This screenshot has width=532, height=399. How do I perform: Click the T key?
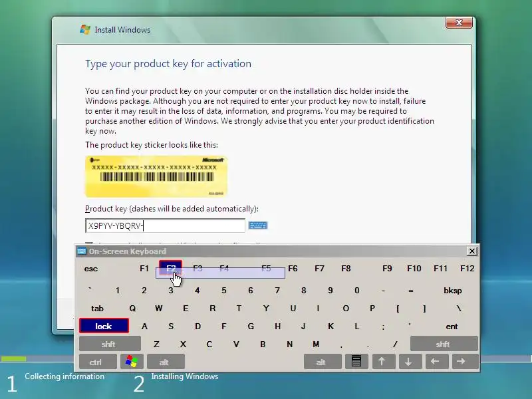coord(239,309)
